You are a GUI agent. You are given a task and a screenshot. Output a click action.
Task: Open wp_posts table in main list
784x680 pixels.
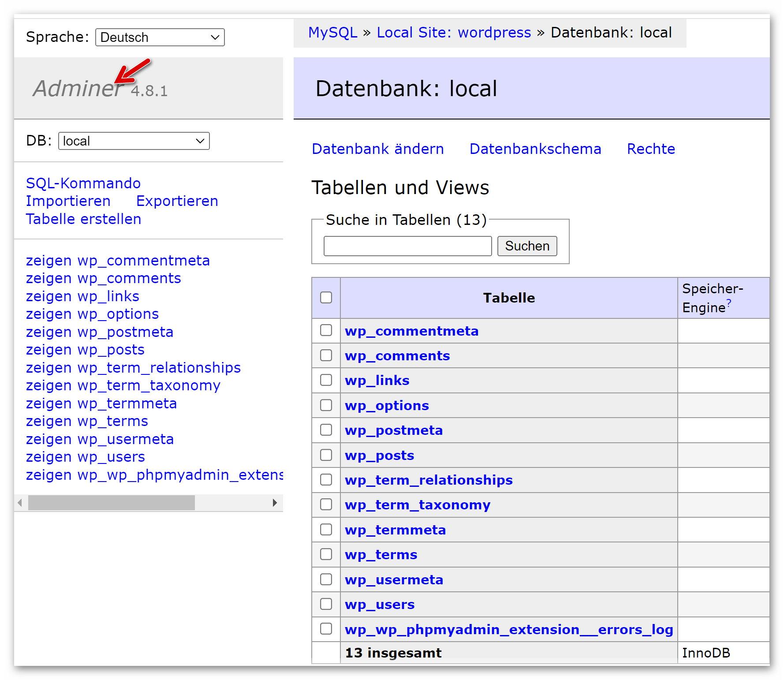(379, 455)
